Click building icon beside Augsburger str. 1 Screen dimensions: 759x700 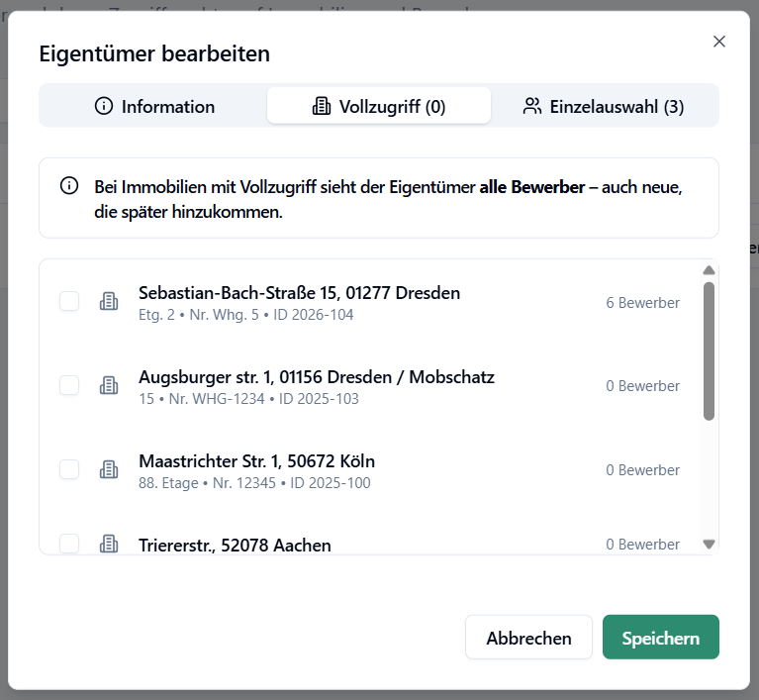tap(109, 386)
